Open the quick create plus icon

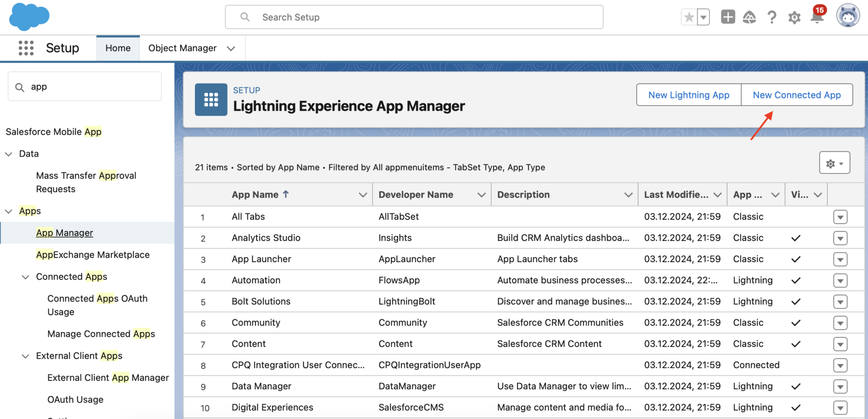(727, 17)
